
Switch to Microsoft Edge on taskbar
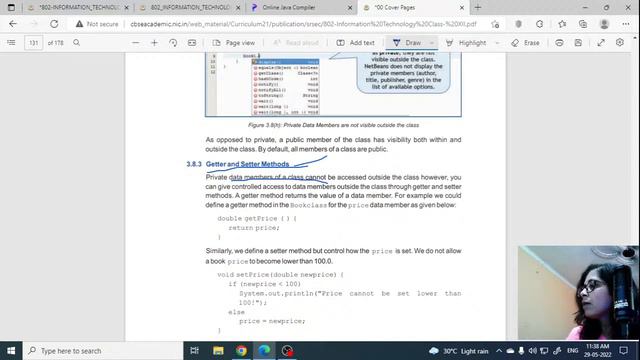[264, 351]
